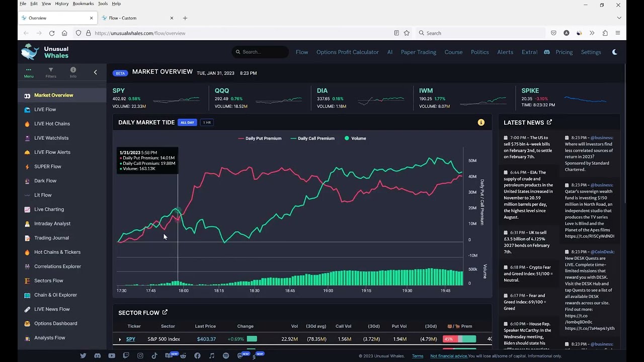This screenshot has width=644, height=362.
Task: Open the YouTube icon in footer
Action: (x=112, y=355)
